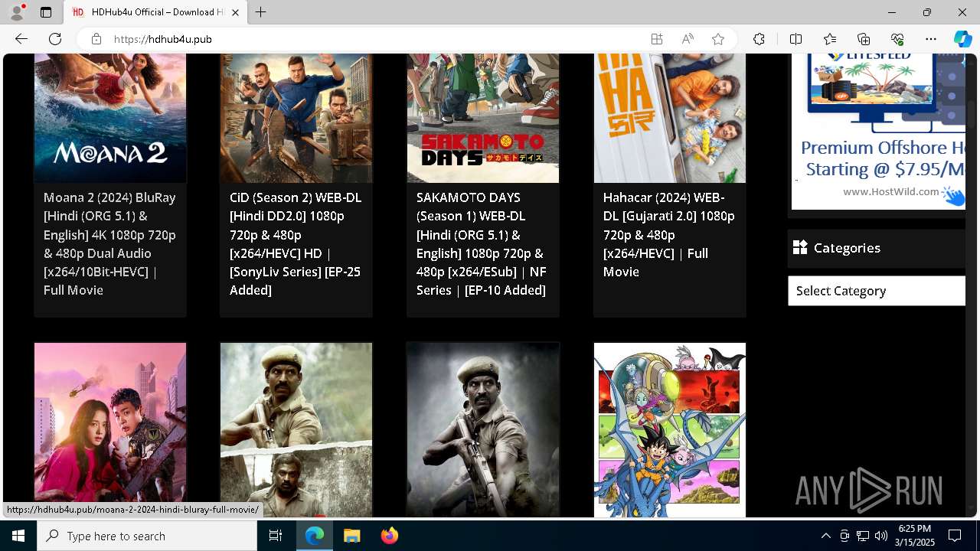Toggle Read aloud icon

click(x=688, y=39)
